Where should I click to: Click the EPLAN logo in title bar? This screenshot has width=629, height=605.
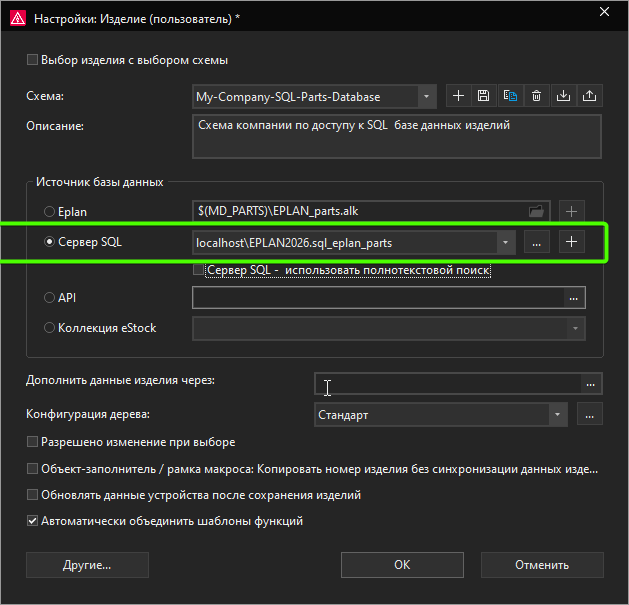18,18
